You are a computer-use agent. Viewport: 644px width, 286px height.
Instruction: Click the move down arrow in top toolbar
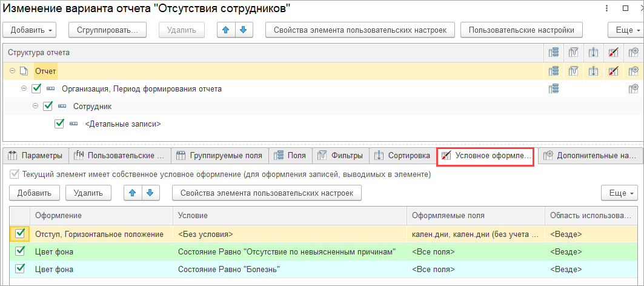[x=243, y=30]
